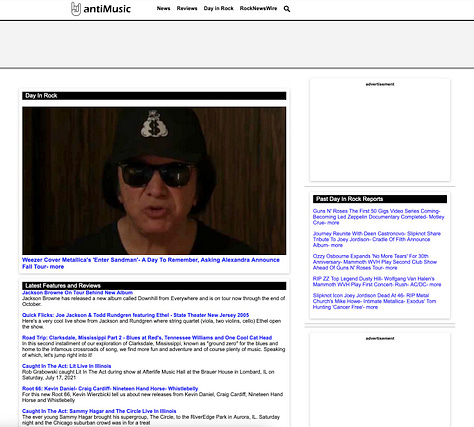Open Slipknot Icon Joey Jordison Dead report
Viewport: 474px width, 427px height.
click(374, 301)
